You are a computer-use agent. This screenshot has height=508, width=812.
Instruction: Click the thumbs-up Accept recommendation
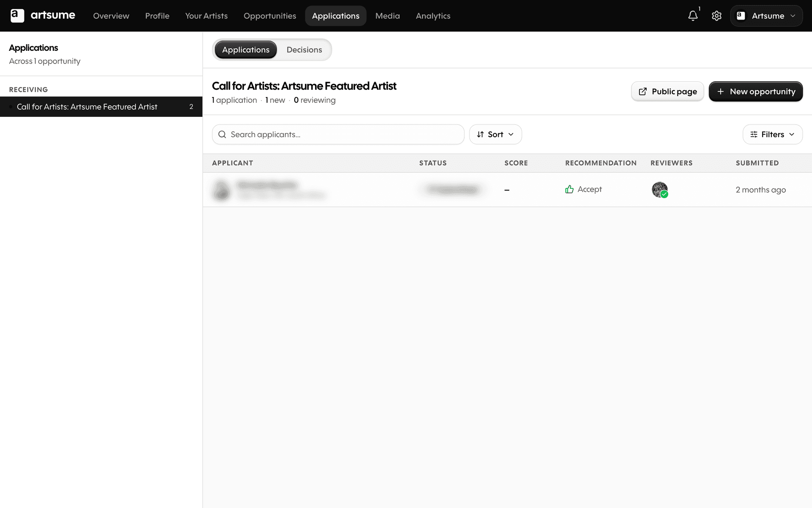583,189
